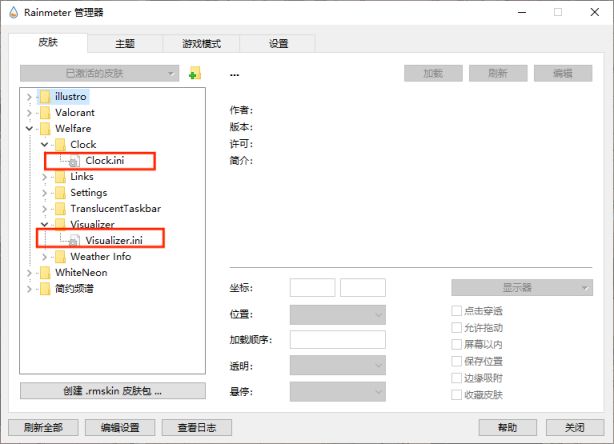
Task: Click the 编辑设置 button
Action: pos(120,428)
